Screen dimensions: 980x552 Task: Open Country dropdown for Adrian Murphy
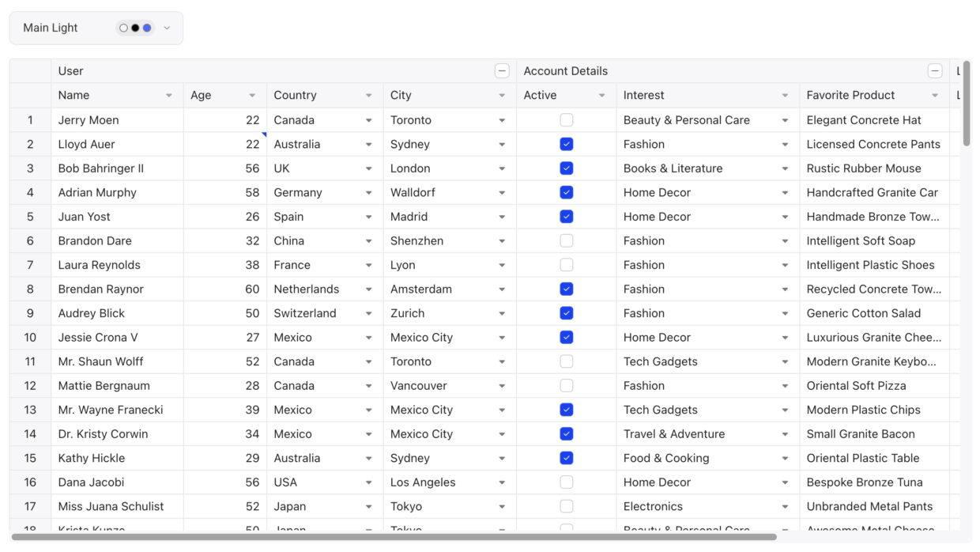[x=369, y=192]
